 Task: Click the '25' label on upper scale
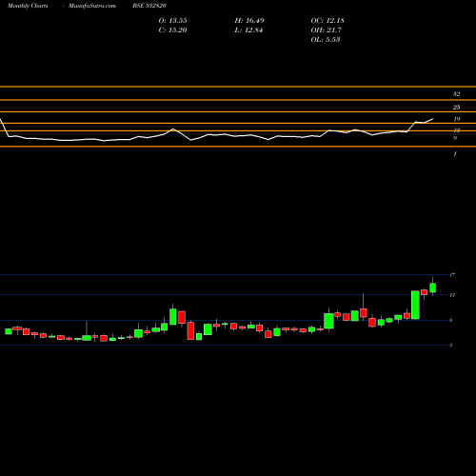pos(456,108)
